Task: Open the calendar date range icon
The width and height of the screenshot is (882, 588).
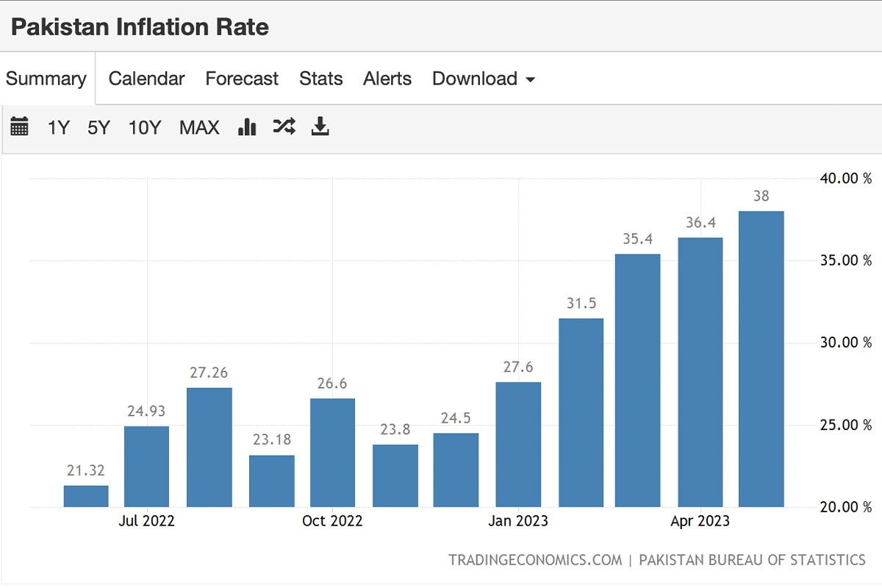Action: click(x=20, y=127)
